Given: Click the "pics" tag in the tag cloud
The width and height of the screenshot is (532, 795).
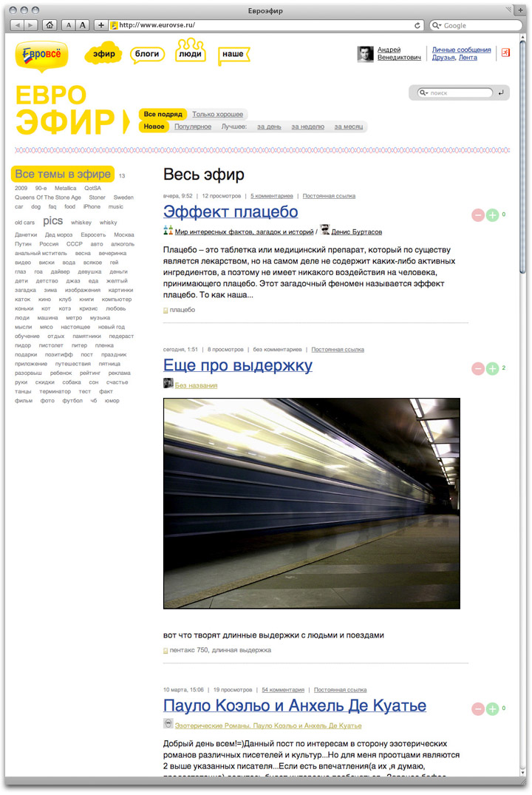Looking at the screenshot, I should click(x=52, y=220).
